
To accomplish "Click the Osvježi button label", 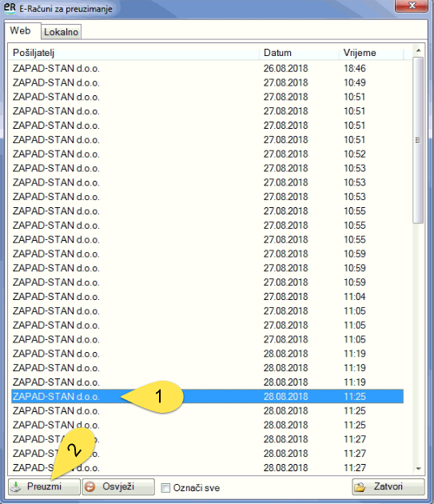I will coord(118,486).
